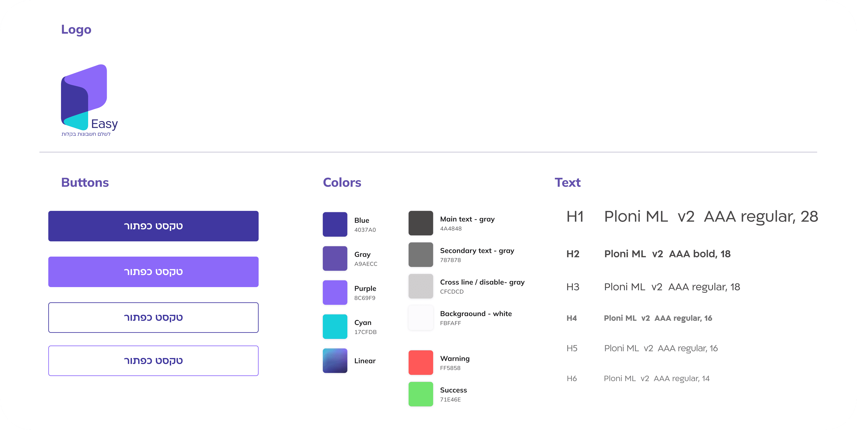Click the 'Linear' color label

pyautogui.click(x=365, y=361)
